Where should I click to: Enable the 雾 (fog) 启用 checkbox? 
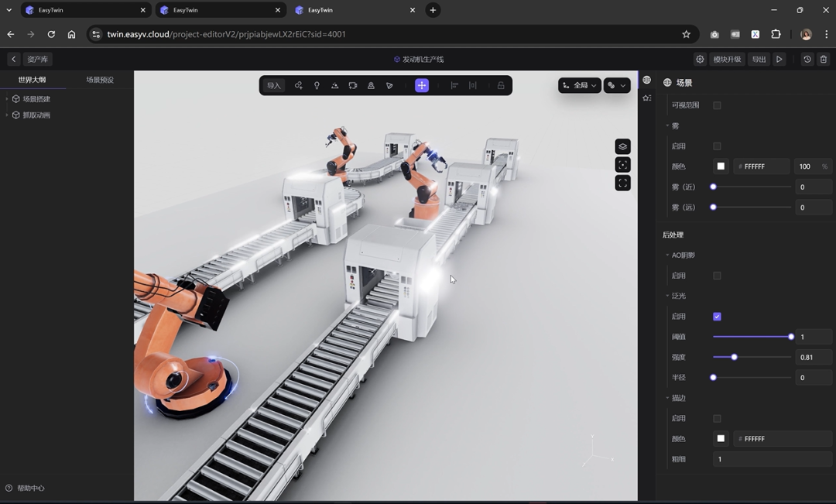[x=717, y=146]
